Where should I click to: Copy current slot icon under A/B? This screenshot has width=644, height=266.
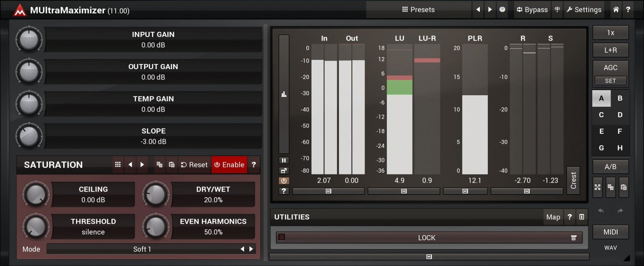point(611,187)
